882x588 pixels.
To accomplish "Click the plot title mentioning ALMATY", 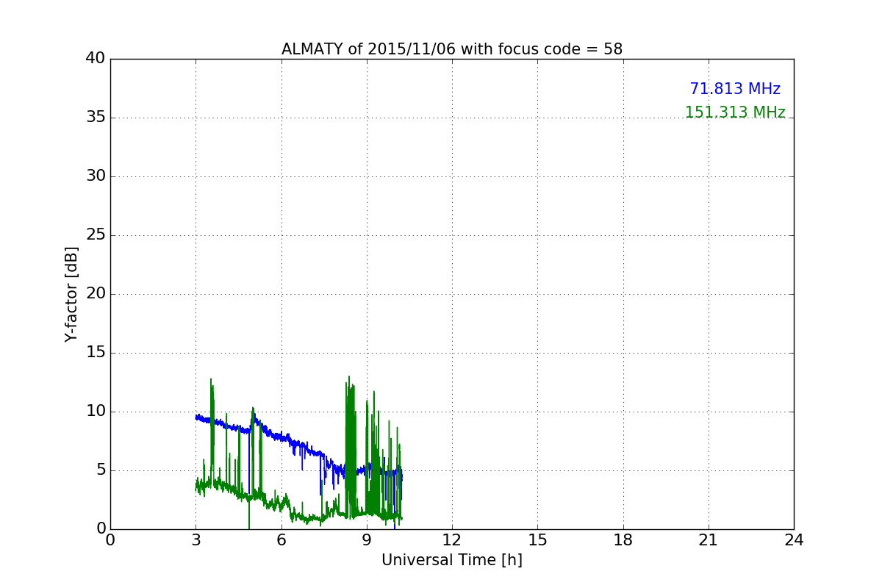I will [452, 49].
